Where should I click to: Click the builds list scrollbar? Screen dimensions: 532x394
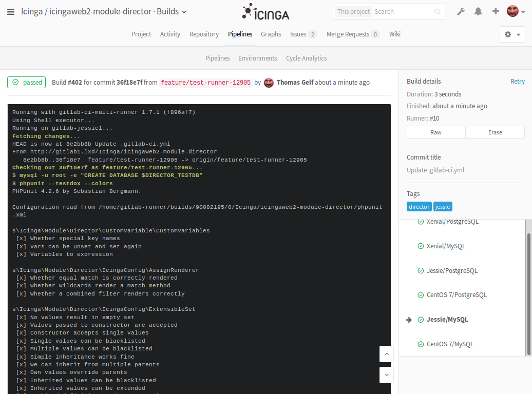click(x=529, y=293)
